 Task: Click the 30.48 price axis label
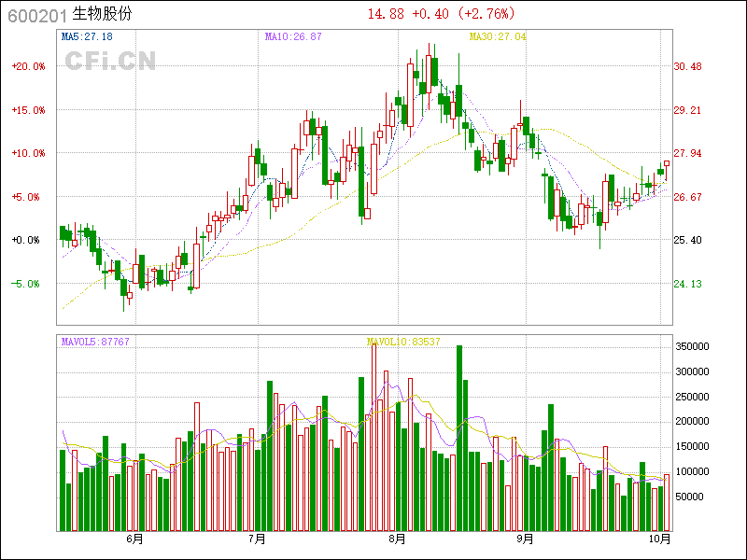(x=687, y=66)
